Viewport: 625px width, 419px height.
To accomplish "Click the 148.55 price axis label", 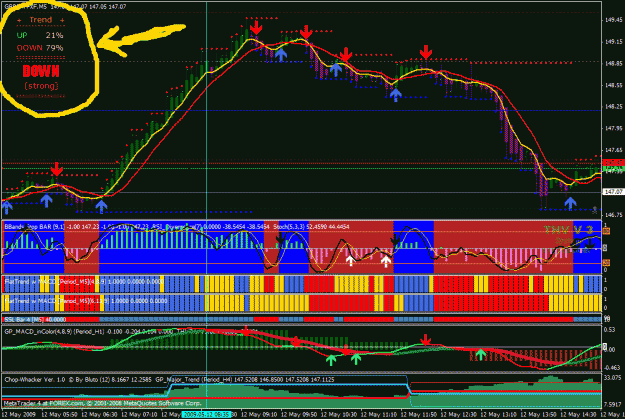I will coord(613,85).
